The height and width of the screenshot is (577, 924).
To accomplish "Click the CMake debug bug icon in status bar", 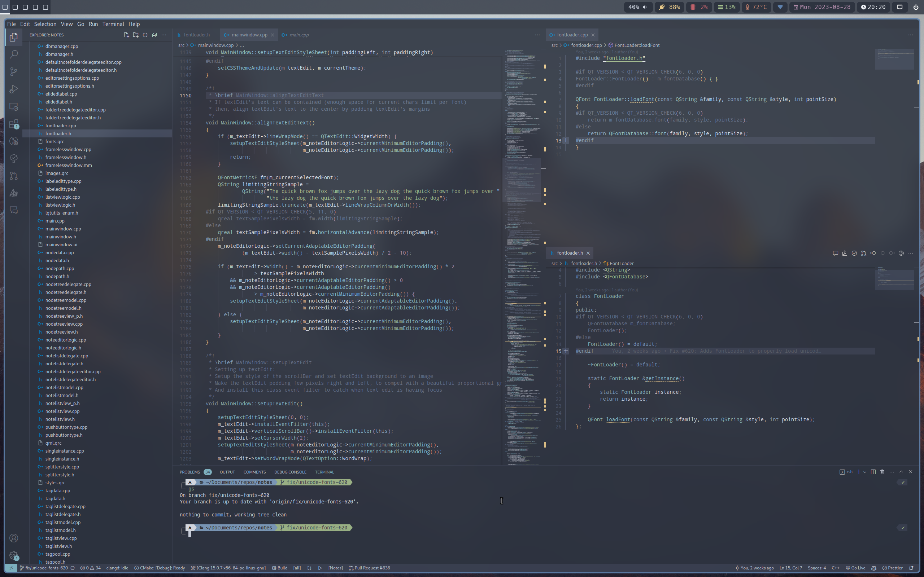I will click(309, 568).
